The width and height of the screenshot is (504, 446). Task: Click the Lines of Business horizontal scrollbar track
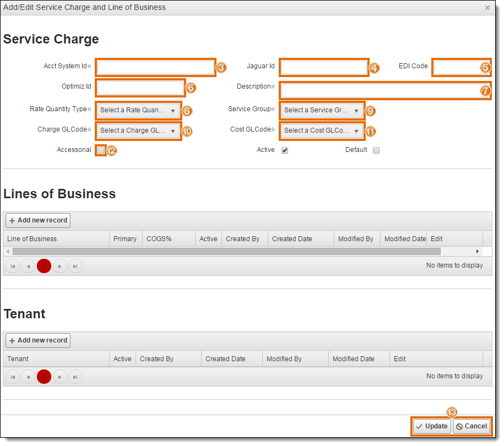[226, 252]
